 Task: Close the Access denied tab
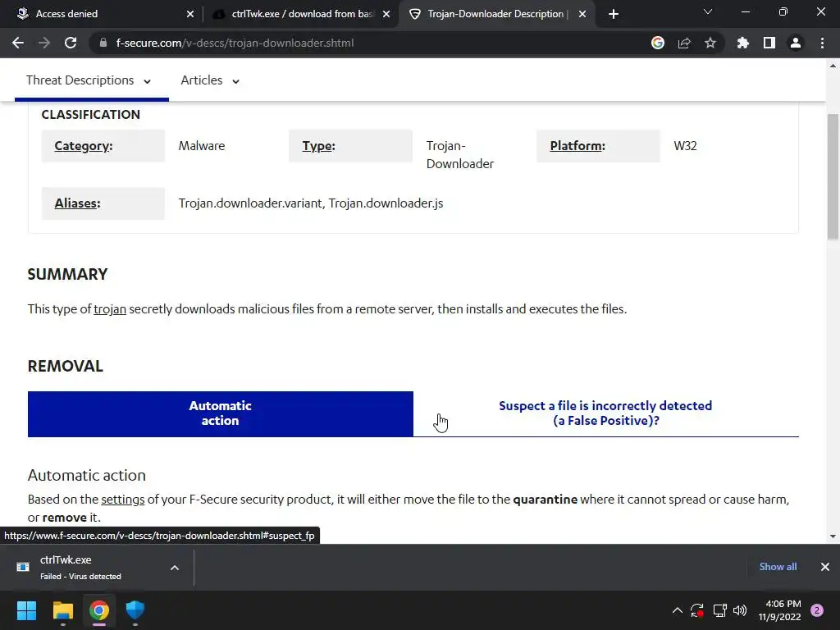point(190,14)
